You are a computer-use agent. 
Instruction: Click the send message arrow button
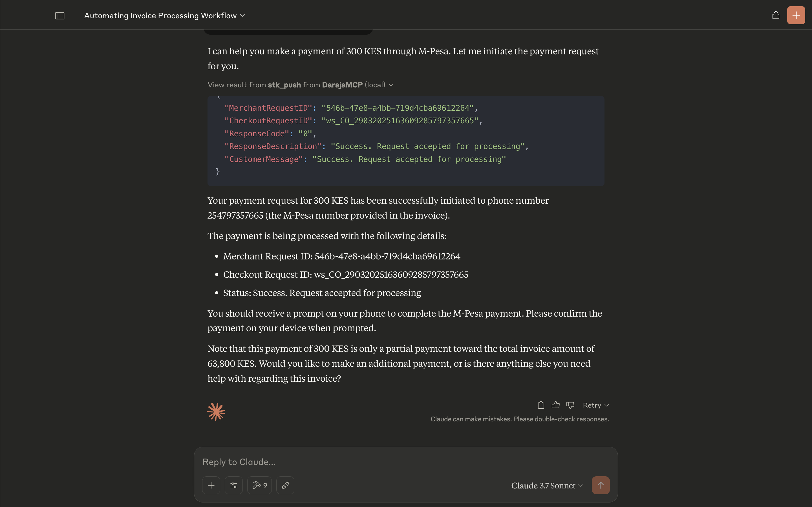[601, 485]
